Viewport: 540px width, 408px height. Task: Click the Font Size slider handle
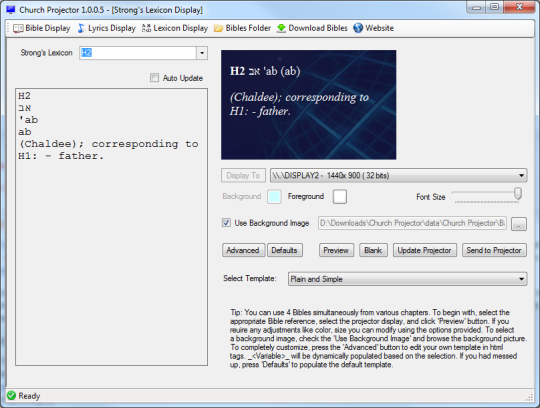tap(518, 193)
